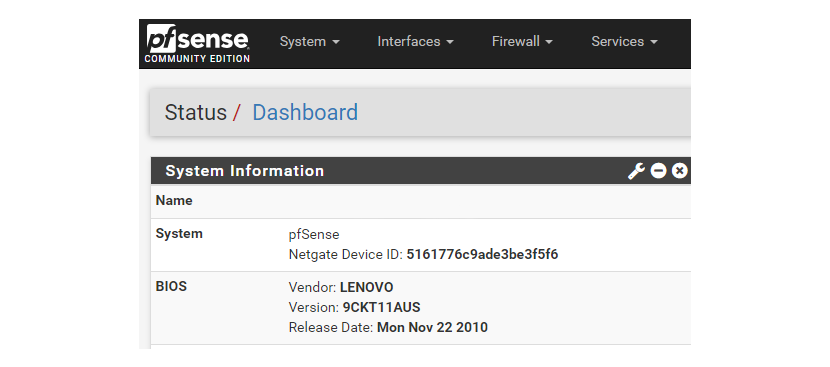
Task: Click the System Information panel title
Action: pos(245,171)
